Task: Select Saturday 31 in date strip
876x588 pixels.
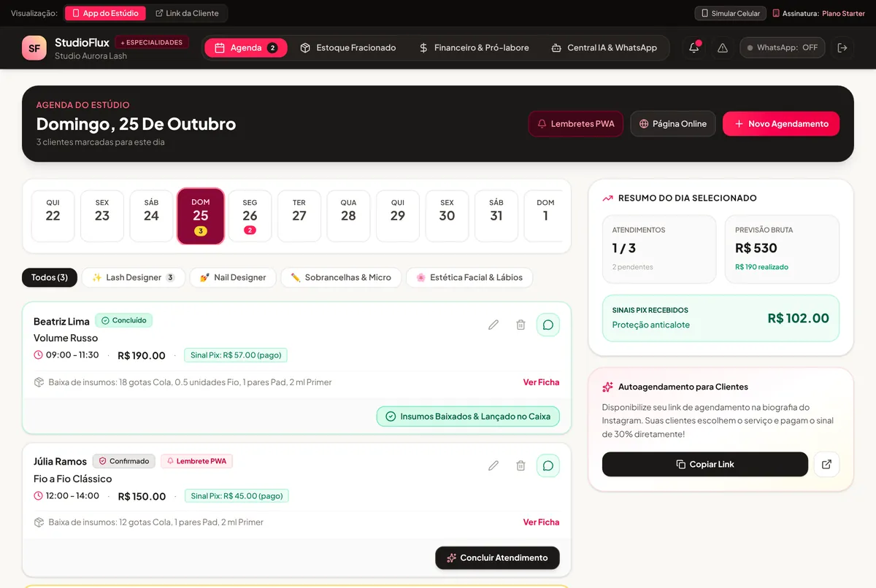Action: 496,215
